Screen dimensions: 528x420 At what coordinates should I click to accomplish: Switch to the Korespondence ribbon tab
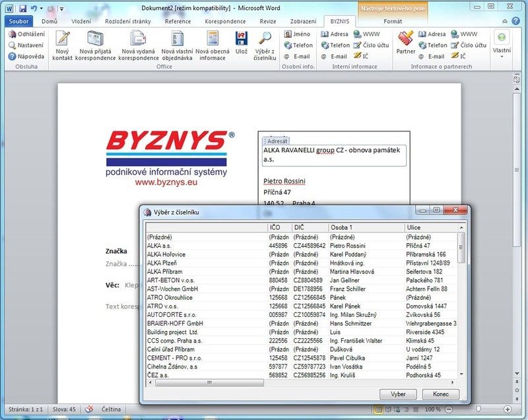click(x=225, y=21)
